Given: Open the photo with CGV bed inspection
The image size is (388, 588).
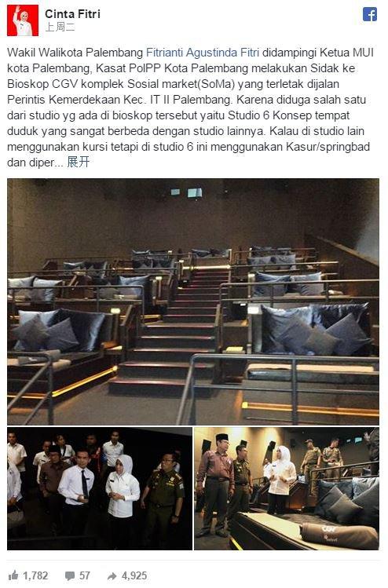Looking at the screenshot, I should (287, 488).
